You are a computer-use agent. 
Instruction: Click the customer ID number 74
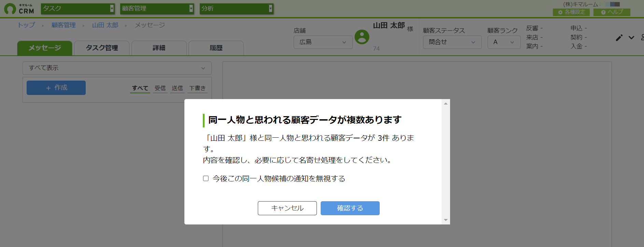(376, 49)
